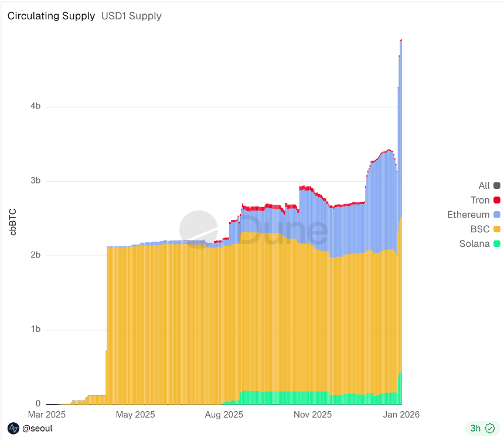Click the green verified checkmark icon
Image resolution: width=504 pixels, height=441 pixels.
(x=491, y=428)
